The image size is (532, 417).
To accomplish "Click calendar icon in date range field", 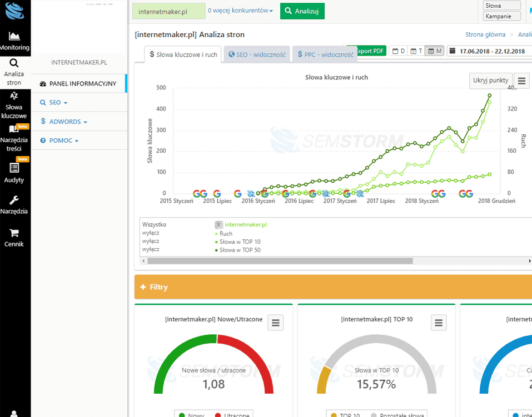I will click(x=453, y=51).
